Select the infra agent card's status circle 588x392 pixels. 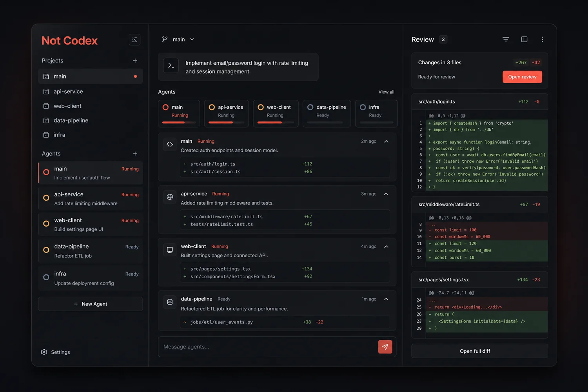click(x=363, y=107)
